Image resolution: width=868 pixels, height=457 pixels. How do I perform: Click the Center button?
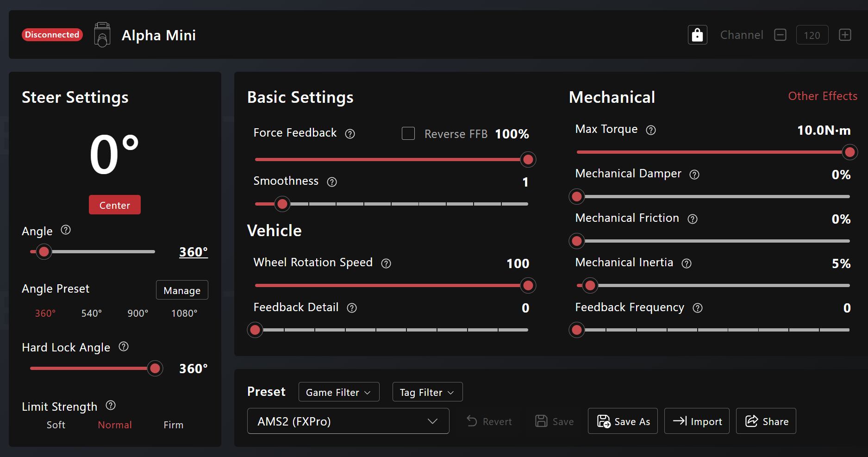[115, 205]
